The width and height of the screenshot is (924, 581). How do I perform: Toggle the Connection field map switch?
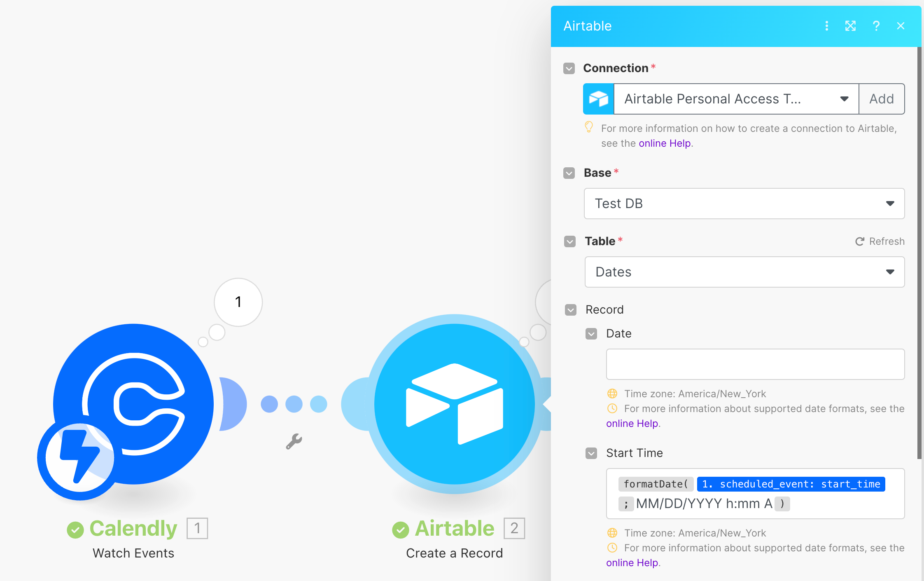569,68
